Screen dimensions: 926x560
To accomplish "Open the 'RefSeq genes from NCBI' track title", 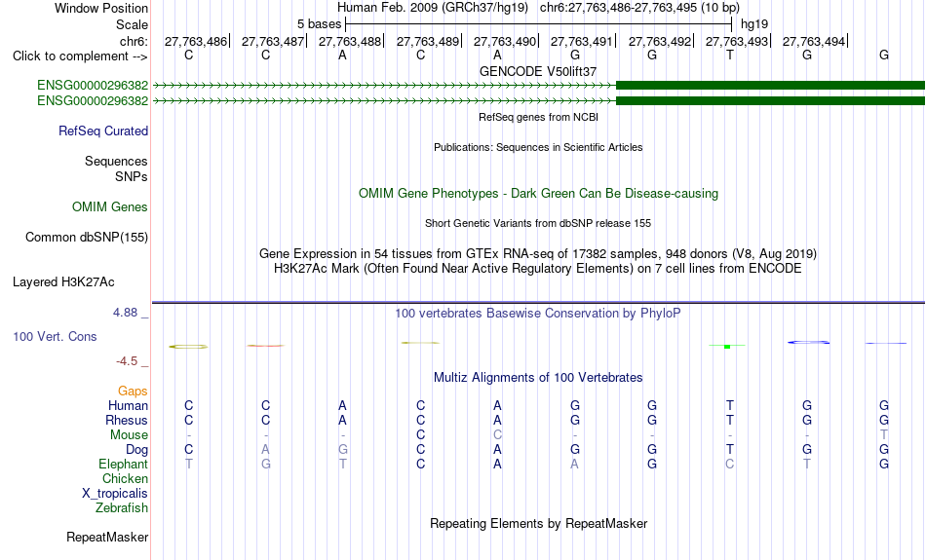I will point(538,117).
